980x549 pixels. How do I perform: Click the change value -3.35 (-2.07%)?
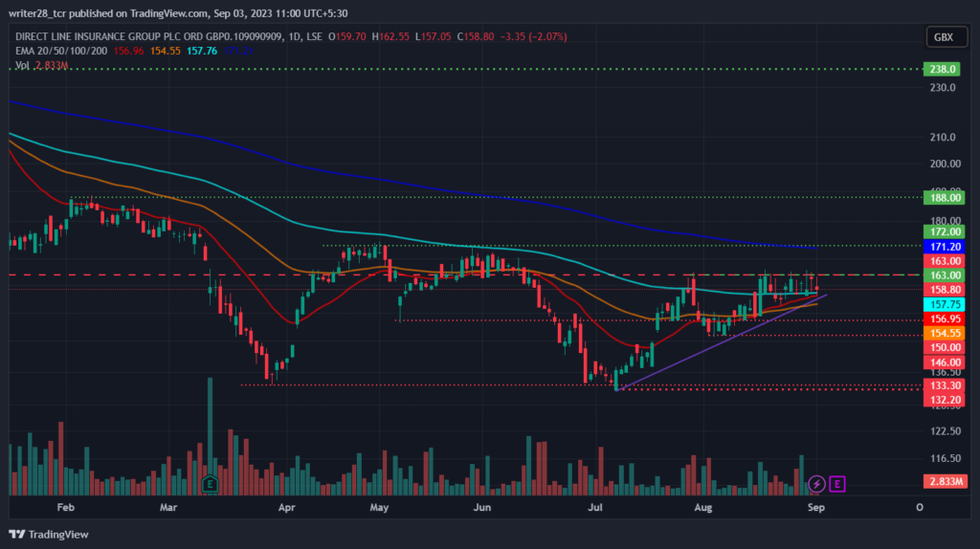tap(533, 37)
